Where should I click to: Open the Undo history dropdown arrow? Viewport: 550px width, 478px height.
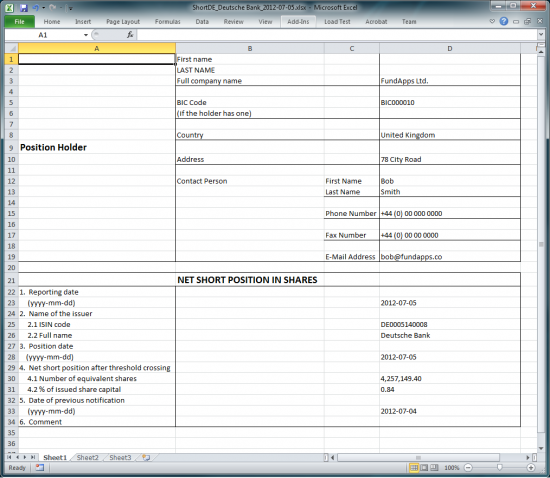tap(43, 8)
